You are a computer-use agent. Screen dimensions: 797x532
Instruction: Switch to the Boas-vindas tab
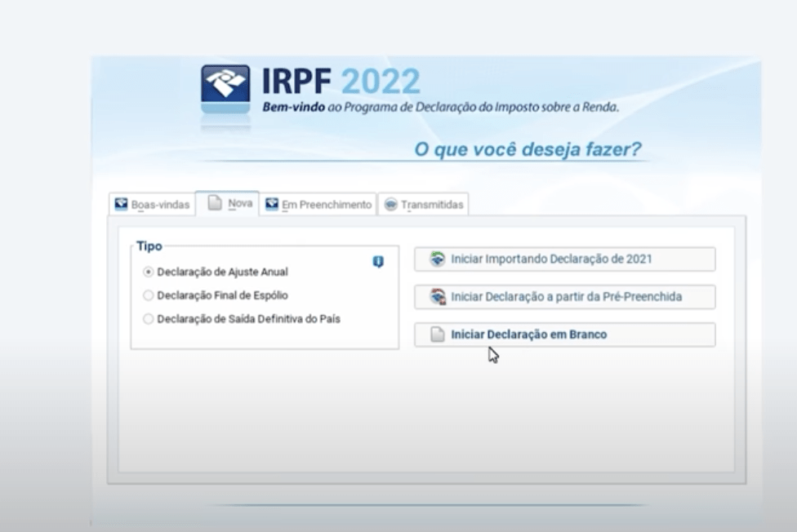[153, 205]
